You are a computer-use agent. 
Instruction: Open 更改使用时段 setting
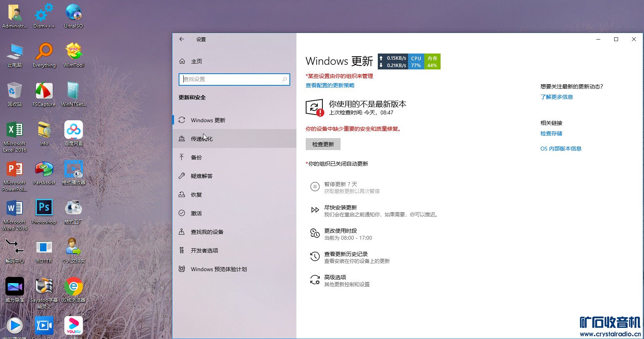click(341, 234)
